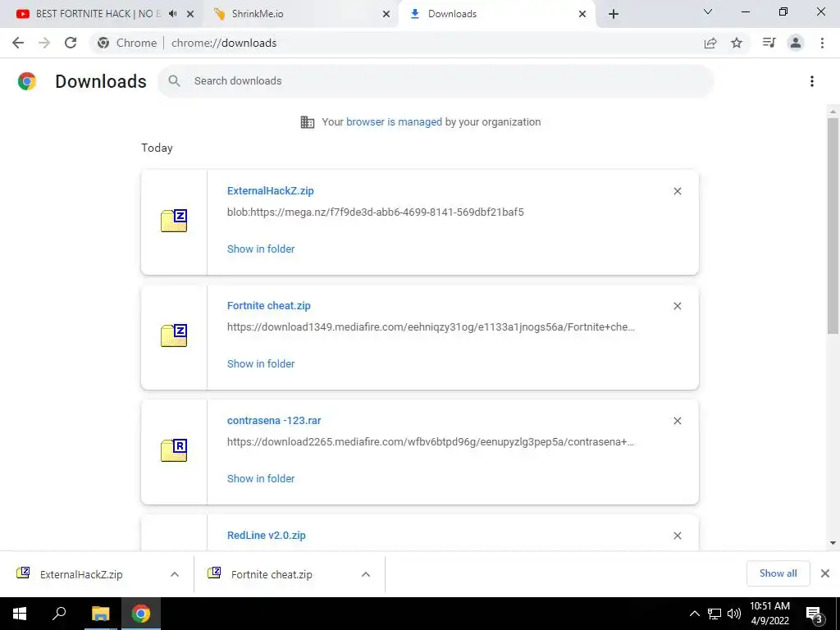Remove RedLine v2.0.zip from the list
Image resolution: width=840 pixels, height=630 pixels.
pyautogui.click(x=677, y=536)
